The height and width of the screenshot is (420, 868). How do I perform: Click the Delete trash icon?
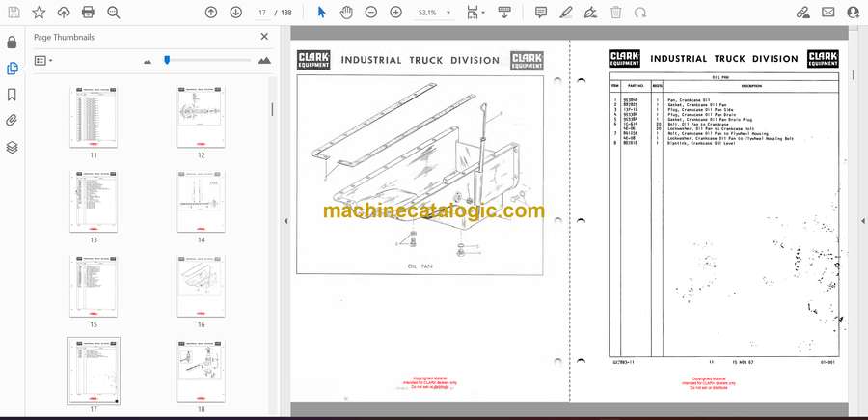click(x=616, y=13)
